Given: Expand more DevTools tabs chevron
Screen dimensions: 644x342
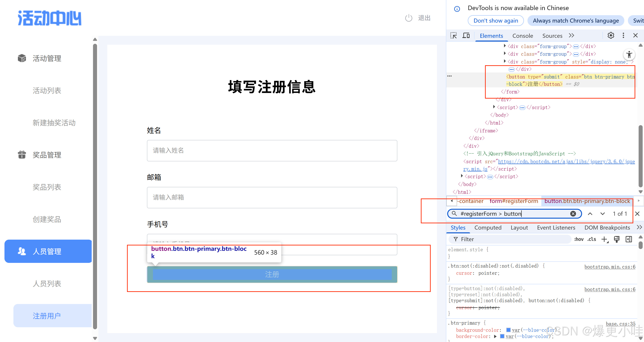Looking at the screenshot, I should (572, 36).
